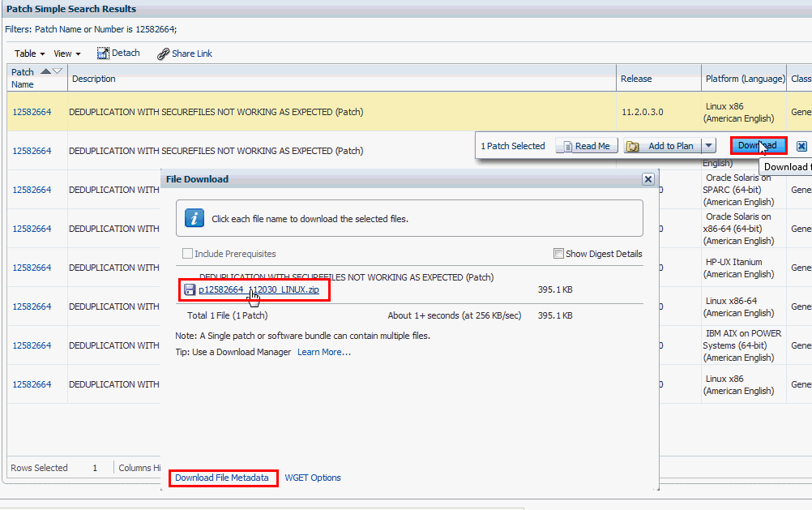The image size is (812, 510).
Task: Click the Release column header
Action: (639, 78)
